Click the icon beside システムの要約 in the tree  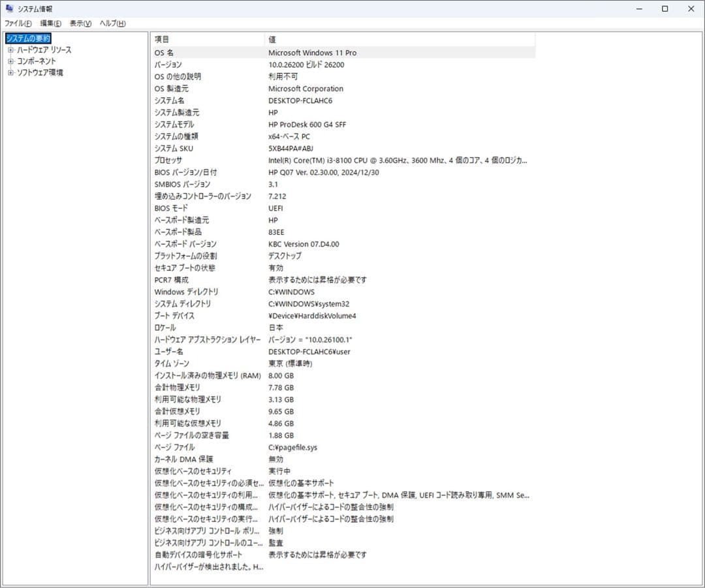pyautogui.click(x=12, y=39)
